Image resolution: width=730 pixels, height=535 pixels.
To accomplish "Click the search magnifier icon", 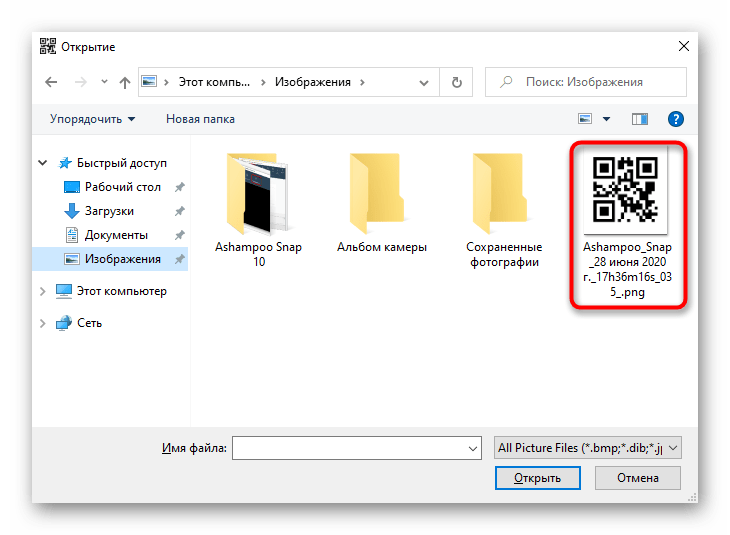I will coord(506,82).
